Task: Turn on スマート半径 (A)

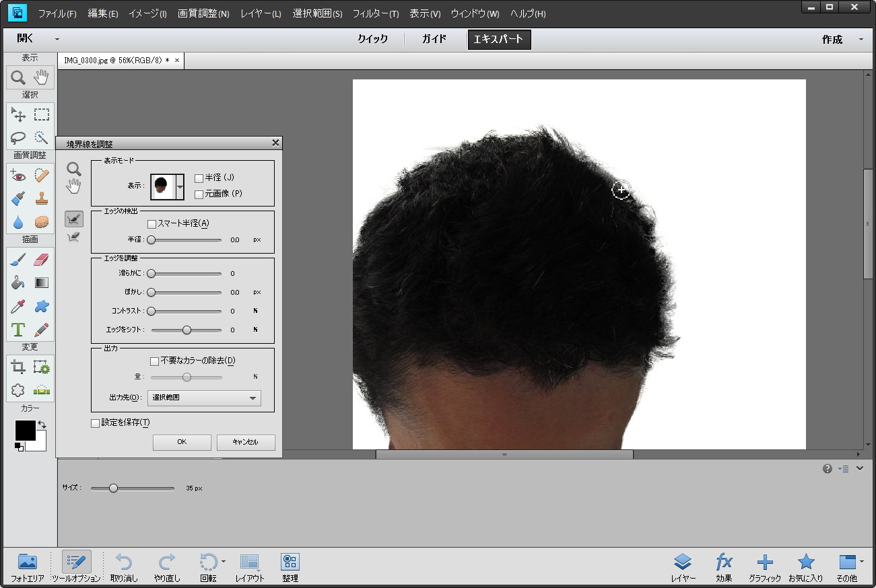Action: pos(151,224)
